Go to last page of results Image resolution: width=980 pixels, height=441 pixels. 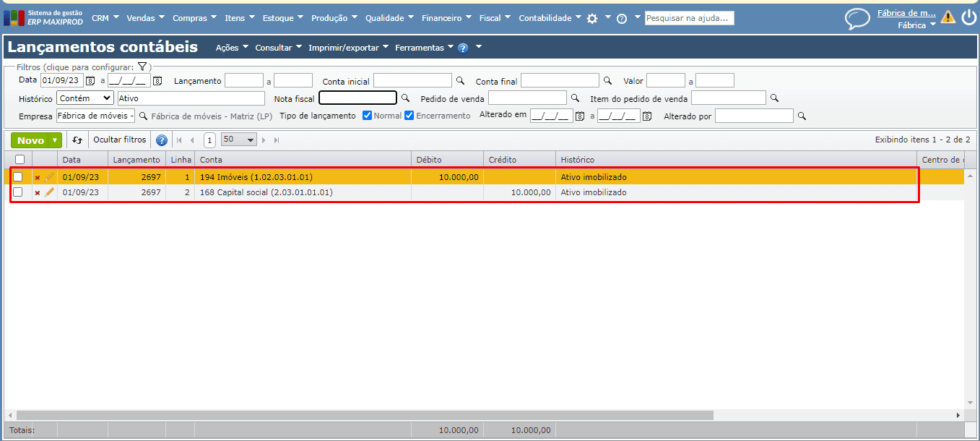point(277,140)
